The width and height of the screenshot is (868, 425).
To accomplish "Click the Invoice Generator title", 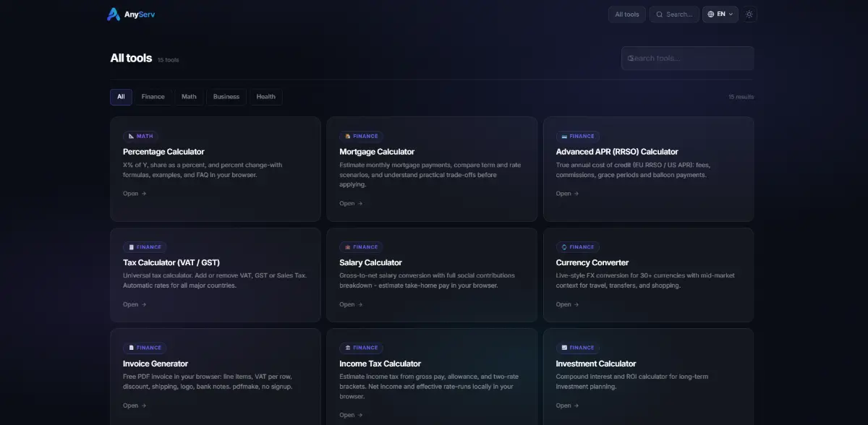I will click(156, 364).
